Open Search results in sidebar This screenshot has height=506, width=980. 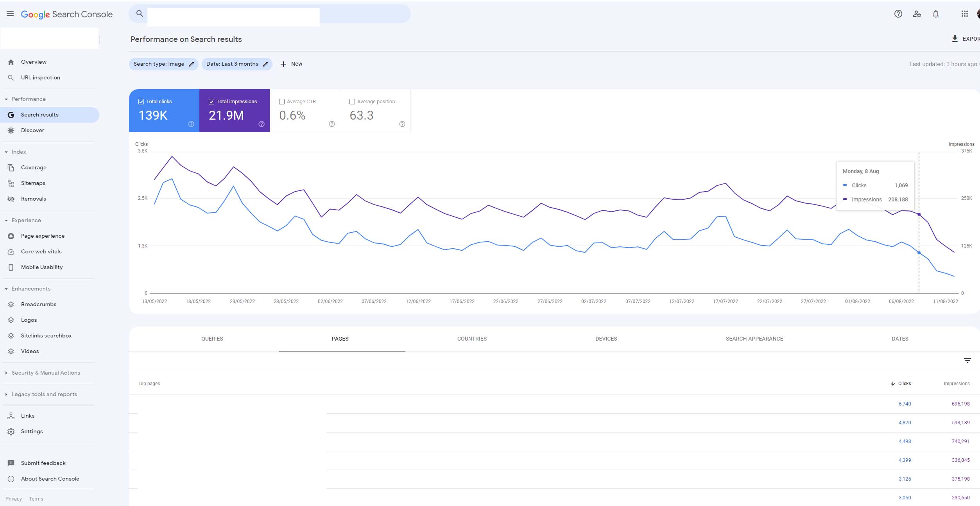coord(50,115)
